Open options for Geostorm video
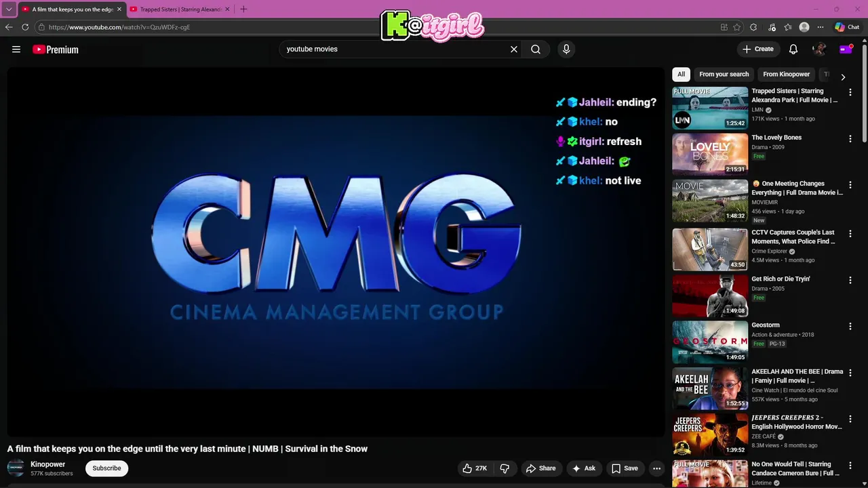The image size is (868, 488). point(850,326)
